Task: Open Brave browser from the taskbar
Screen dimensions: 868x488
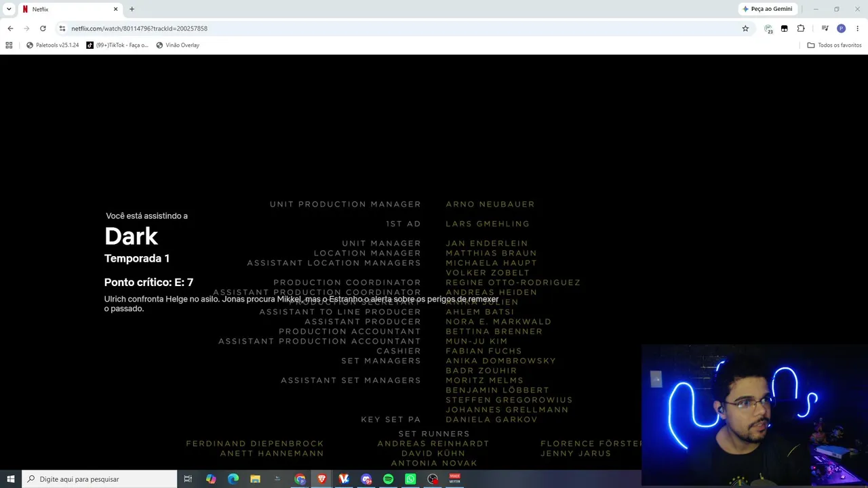Action: (x=322, y=479)
